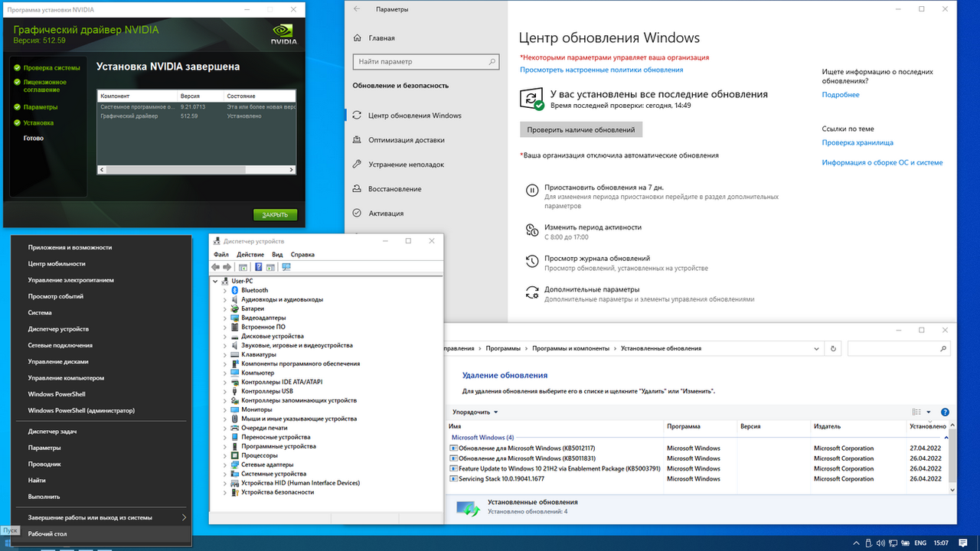The height and width of the screenshot is (551, 980).
Task: Select Feature Update row KB5003791
Action: [x=697, y=468]
